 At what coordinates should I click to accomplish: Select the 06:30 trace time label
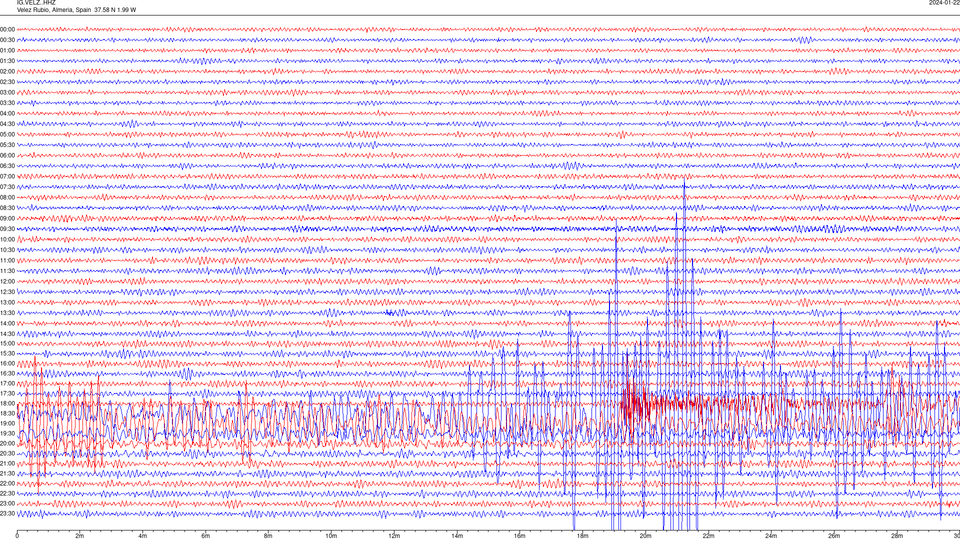pos(7,166)
